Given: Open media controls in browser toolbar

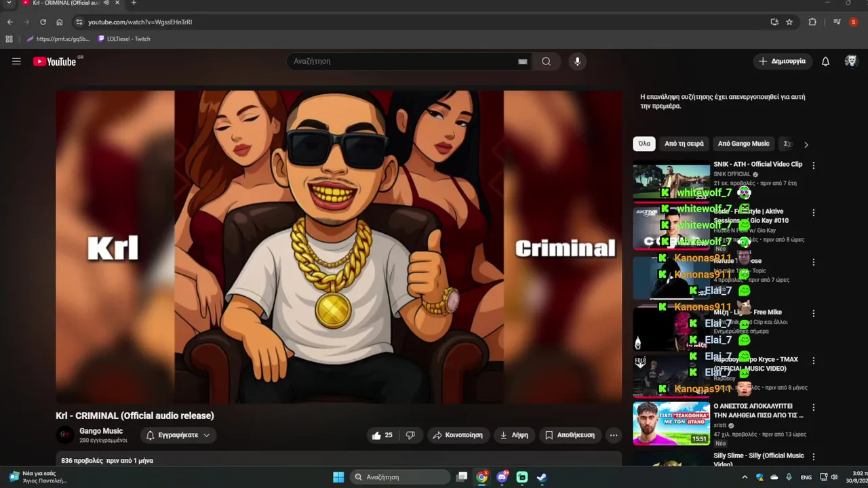Looking at the screenshot, I should 835,22.
